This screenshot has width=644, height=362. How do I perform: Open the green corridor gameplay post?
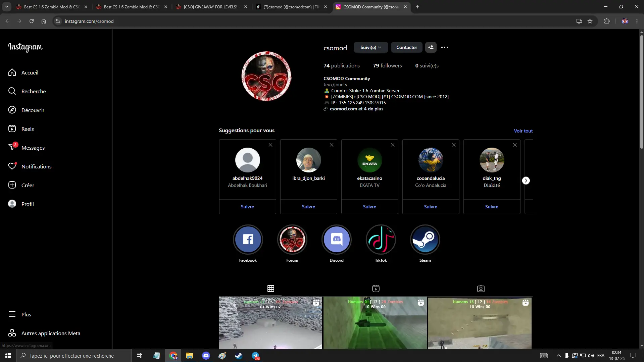[375, 322]
